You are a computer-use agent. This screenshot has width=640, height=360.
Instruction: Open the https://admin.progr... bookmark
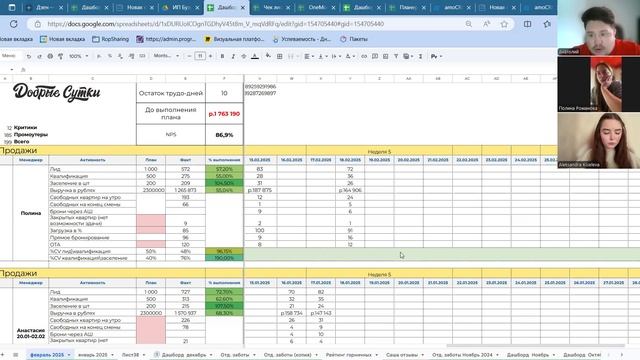coord(166,39)
